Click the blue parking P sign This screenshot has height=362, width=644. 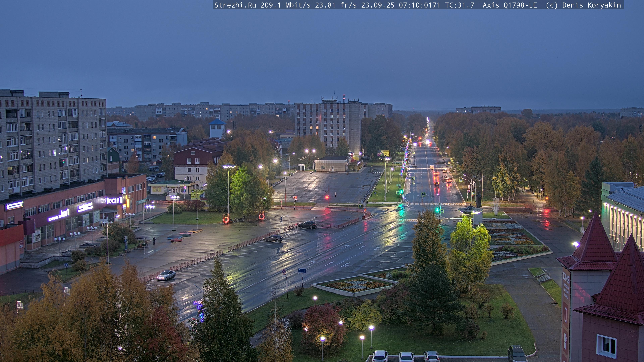point(281,219)
